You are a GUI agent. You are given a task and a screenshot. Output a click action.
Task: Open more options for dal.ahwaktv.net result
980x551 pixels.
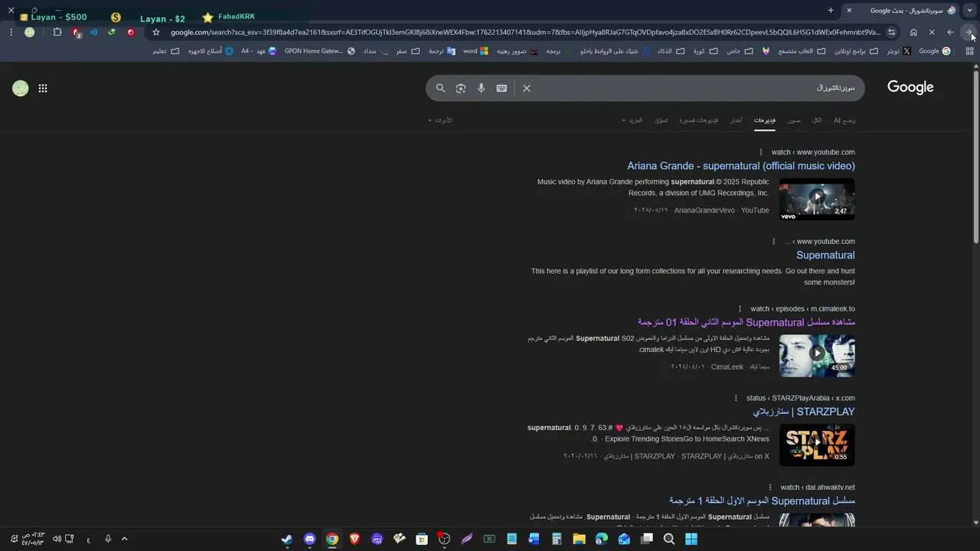click(x=770, y=487)
